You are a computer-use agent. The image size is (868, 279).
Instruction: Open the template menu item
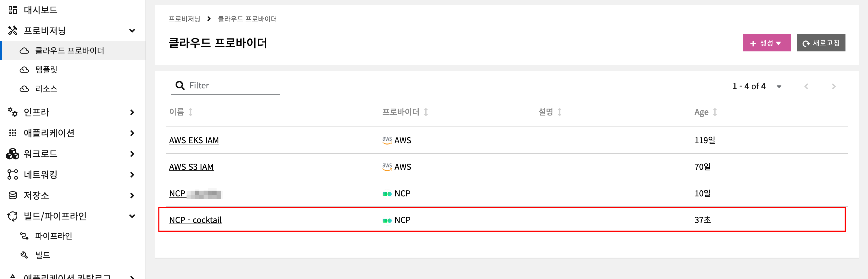point(46,70)
